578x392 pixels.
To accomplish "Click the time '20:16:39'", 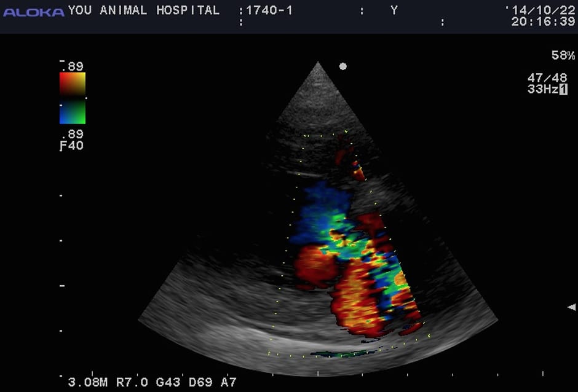I will pyautogui.click(x=543, y=22).
